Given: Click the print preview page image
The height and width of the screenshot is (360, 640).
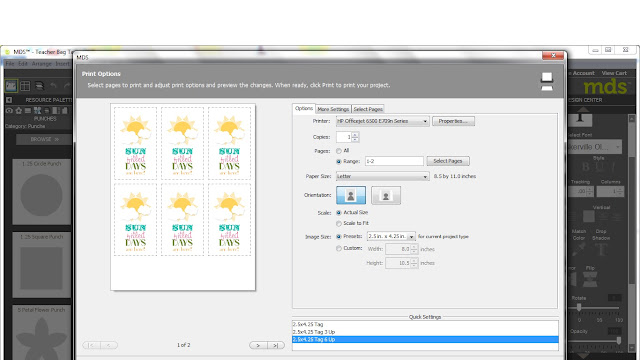Looking at the screenshot, I should (x=183, y=197).
